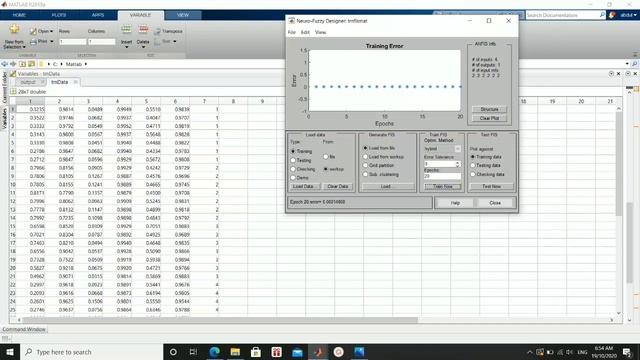This screenshot has height=360, width=640.
Task: Switch to the APPS ribbon tab
Action: click(x=98, y=15)
